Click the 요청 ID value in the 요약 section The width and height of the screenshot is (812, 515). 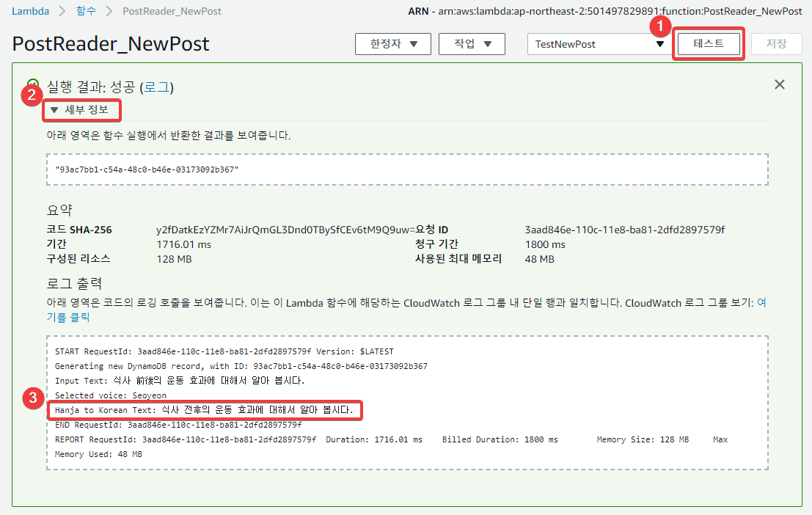[624, 230]
